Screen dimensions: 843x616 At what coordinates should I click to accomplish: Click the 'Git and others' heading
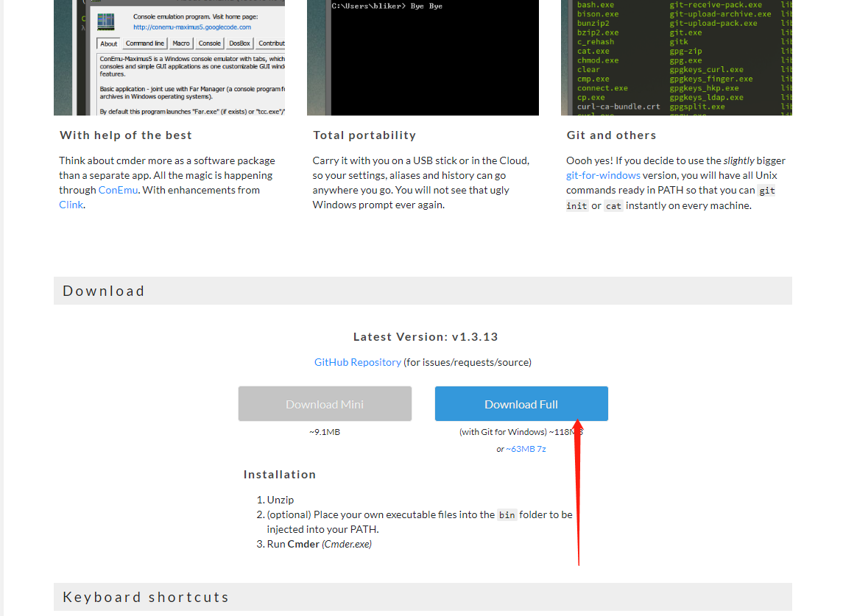611,135
